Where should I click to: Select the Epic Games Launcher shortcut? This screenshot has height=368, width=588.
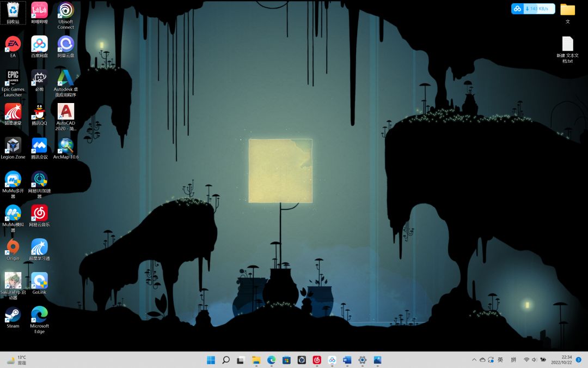[13, 83]
